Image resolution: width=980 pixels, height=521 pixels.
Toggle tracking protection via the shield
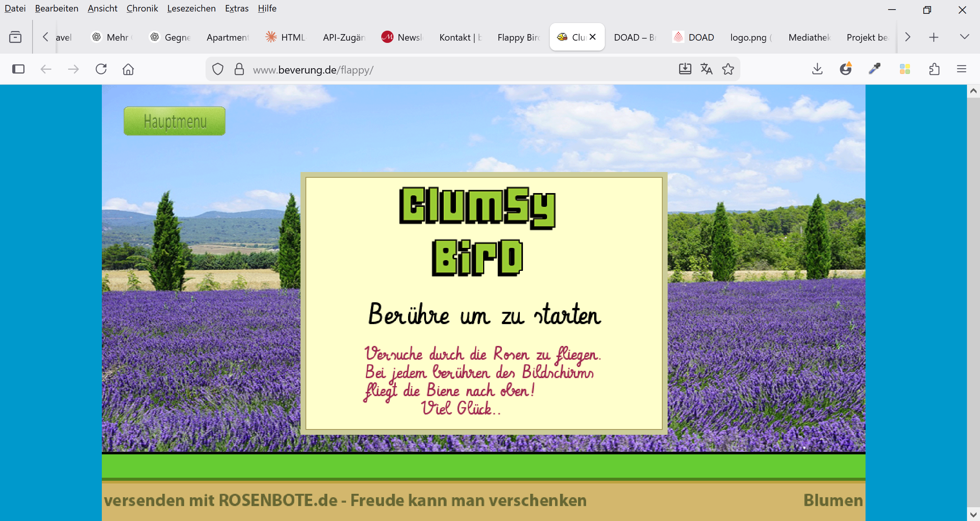pyautogui.click(x=218, y=69)
